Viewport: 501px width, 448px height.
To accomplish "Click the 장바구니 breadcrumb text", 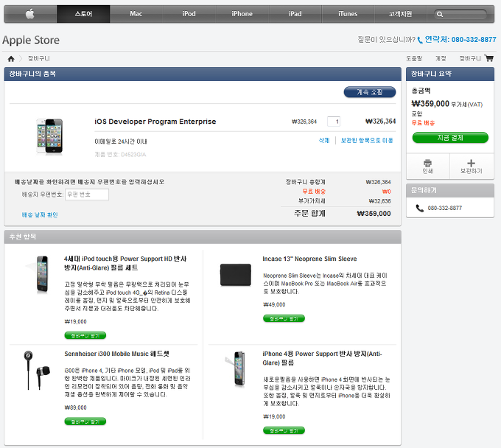I will pos(38,58).
